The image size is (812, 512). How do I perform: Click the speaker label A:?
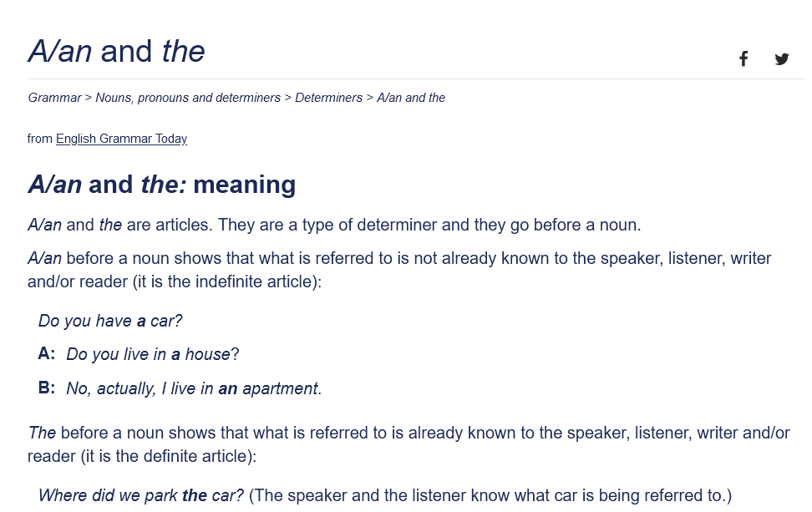(47, 353)
